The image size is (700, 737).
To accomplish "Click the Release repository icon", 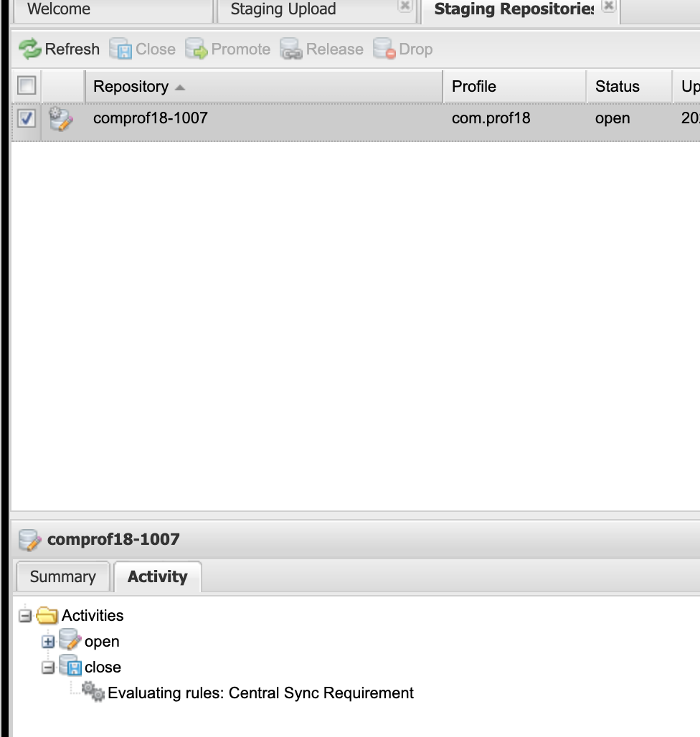I will pos(291,49).
